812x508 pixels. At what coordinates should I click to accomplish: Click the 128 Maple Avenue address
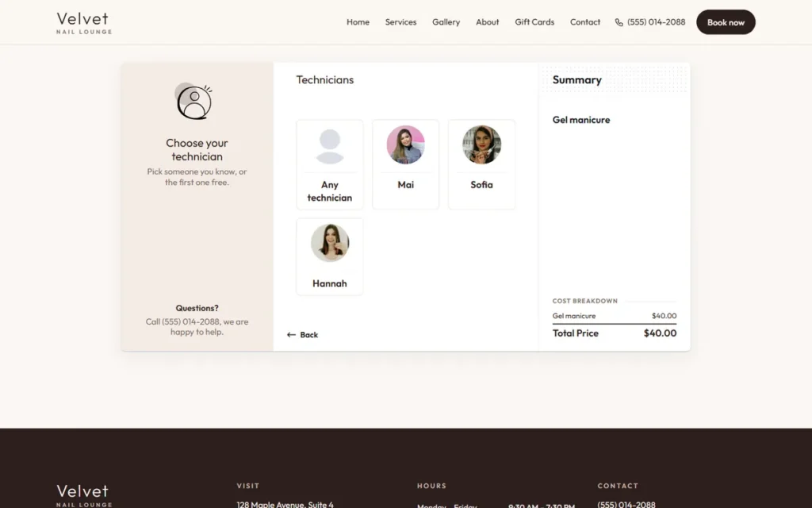pos(285,504)
